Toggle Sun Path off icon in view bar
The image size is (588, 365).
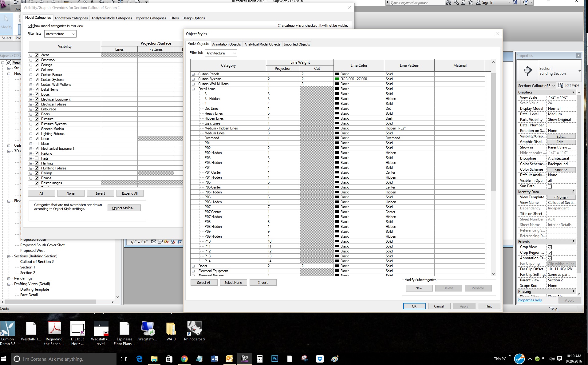pyautogui.click(x=166, y=242)
